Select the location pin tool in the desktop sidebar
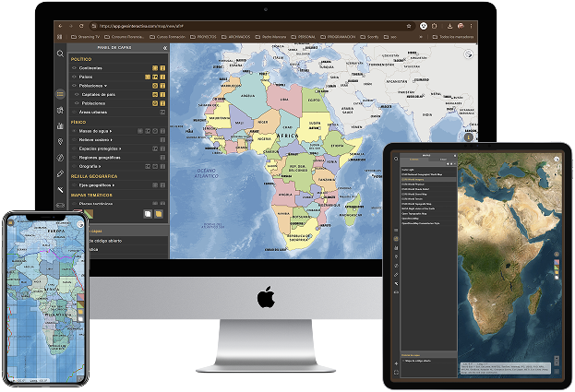The image size is (575, 392). [x=60, y=141]
